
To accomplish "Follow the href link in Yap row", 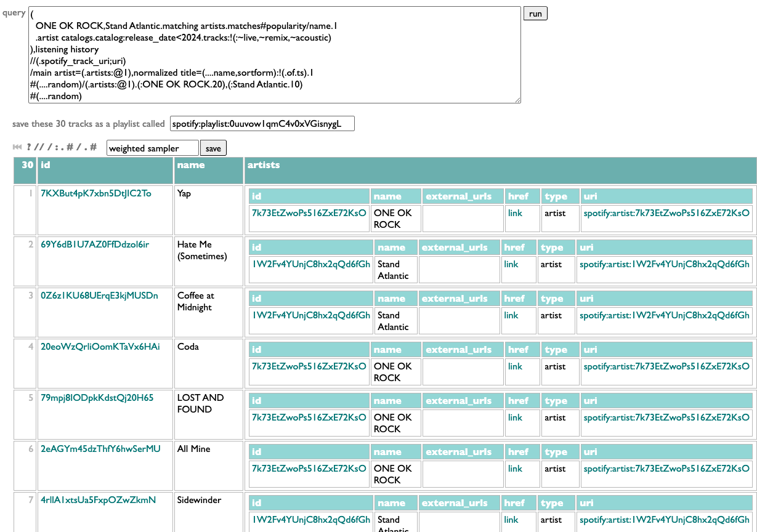I will [515, 213].
